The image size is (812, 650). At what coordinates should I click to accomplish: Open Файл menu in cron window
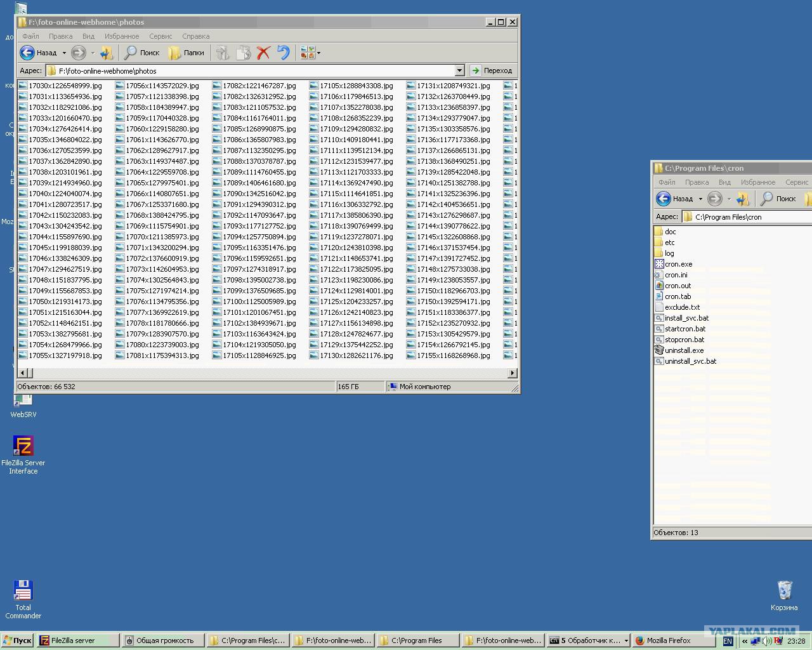667,182
